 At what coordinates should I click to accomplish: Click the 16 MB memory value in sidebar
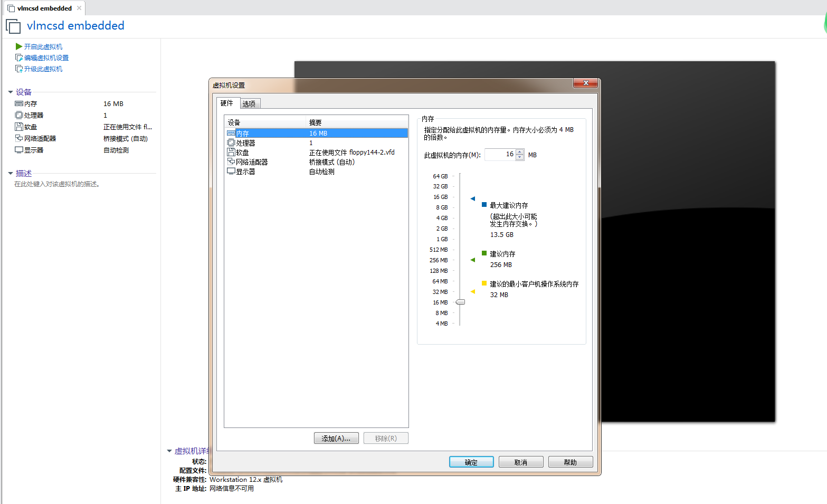[113, 103]
